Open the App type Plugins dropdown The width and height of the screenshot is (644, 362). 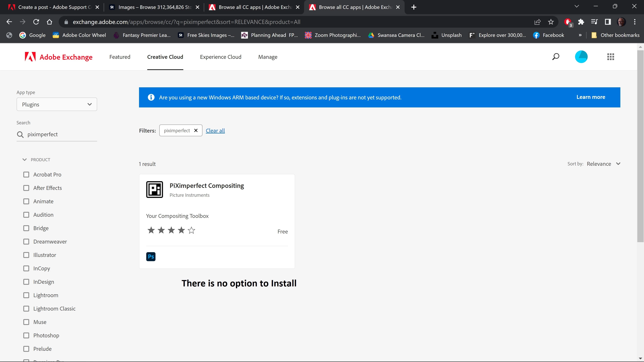57,104
